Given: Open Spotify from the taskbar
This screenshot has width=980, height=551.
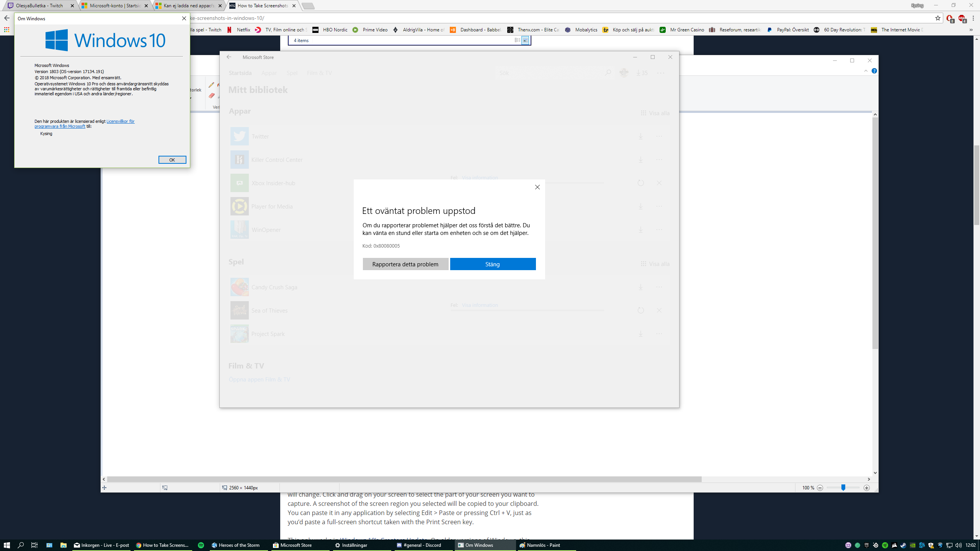Looking at the screenshot, I should 201,545.
